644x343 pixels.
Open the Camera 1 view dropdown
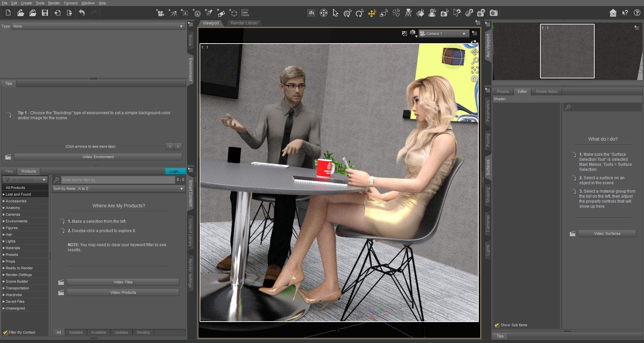[443, 33]
